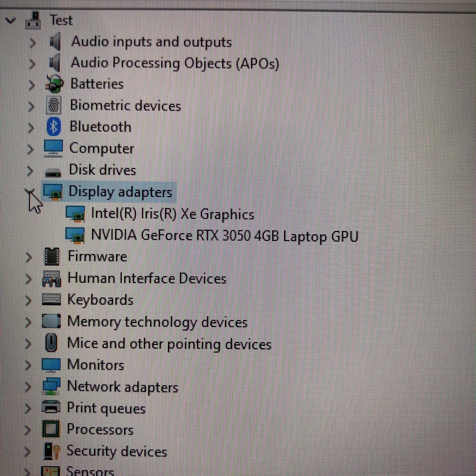
Task: Select Intel(R) Iris(R) Xe Graphics
Action: (x=172, y=214)
